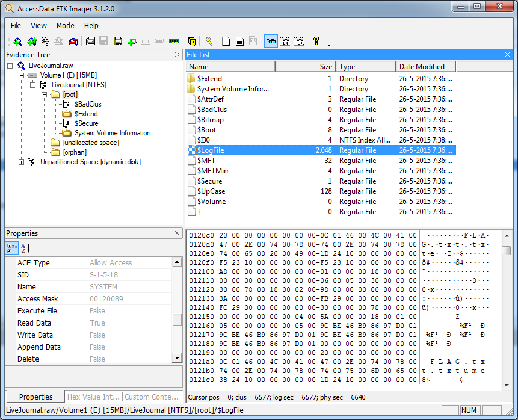This screenshot has height=420, width=518.
Task: Open the Mode menu
Action: click(x=65, y=26)
